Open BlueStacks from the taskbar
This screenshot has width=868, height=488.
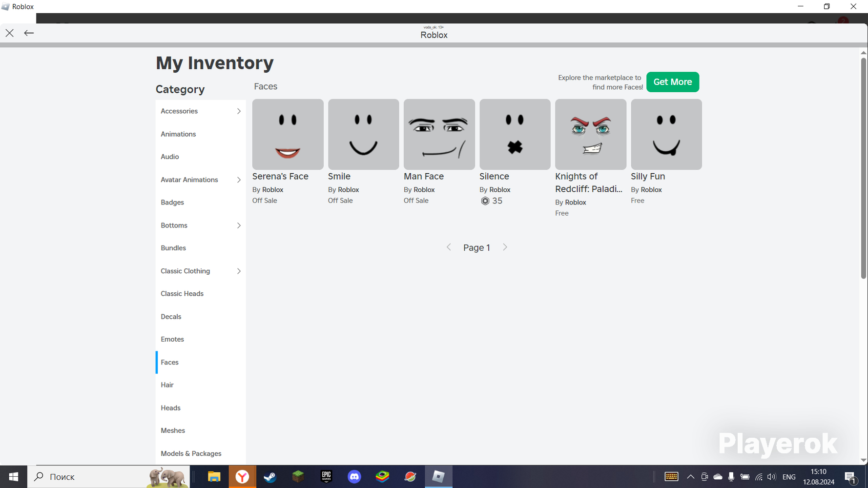pyautogui.click(x=382, y=477)
